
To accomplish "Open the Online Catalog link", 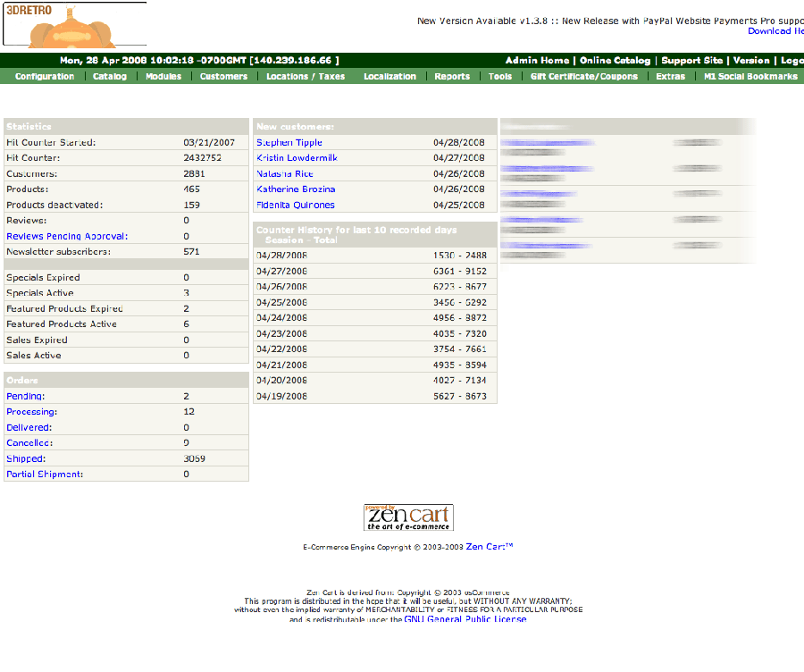I will pos(615,61).
